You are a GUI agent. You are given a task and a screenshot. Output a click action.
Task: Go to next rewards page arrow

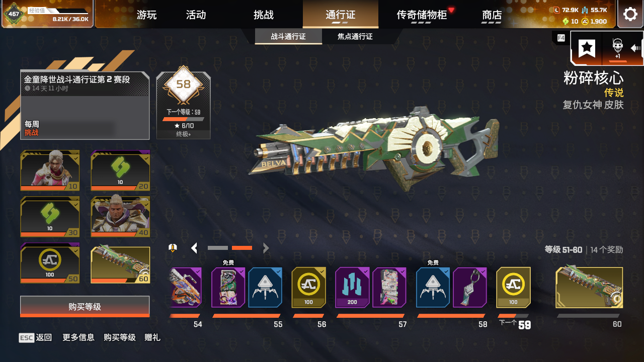[266, 248]
